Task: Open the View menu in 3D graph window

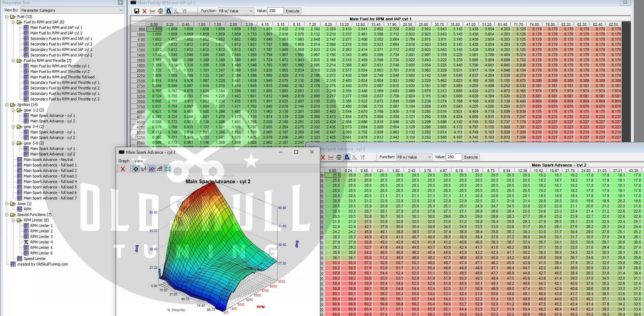Action: (x=139, y=161)
